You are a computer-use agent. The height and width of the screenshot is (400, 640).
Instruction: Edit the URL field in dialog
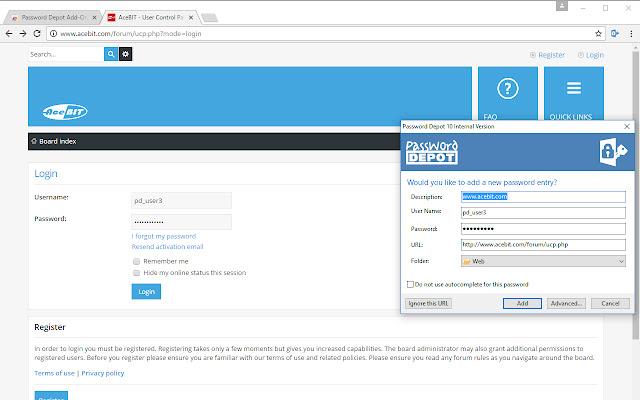click(x=543, y=244)
